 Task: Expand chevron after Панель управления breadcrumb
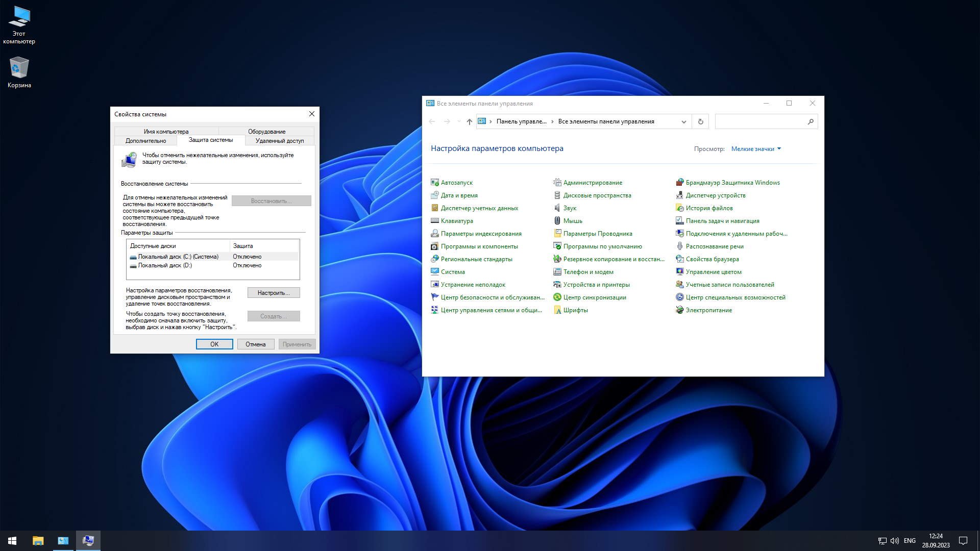(552, 121)
